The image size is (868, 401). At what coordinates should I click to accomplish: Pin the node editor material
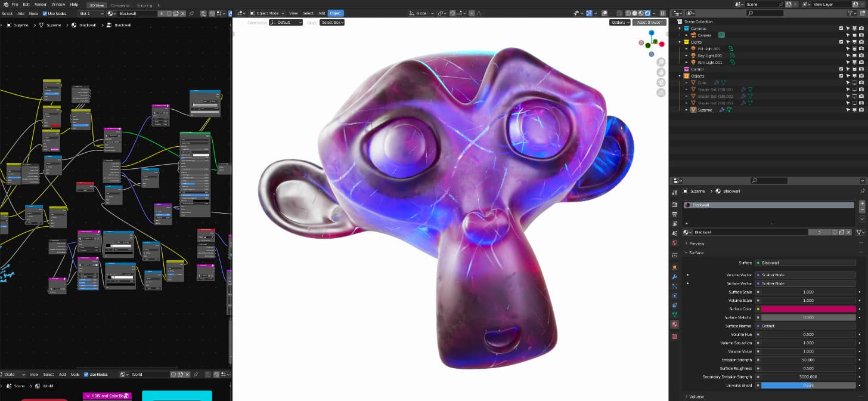(x=191, y=13)
